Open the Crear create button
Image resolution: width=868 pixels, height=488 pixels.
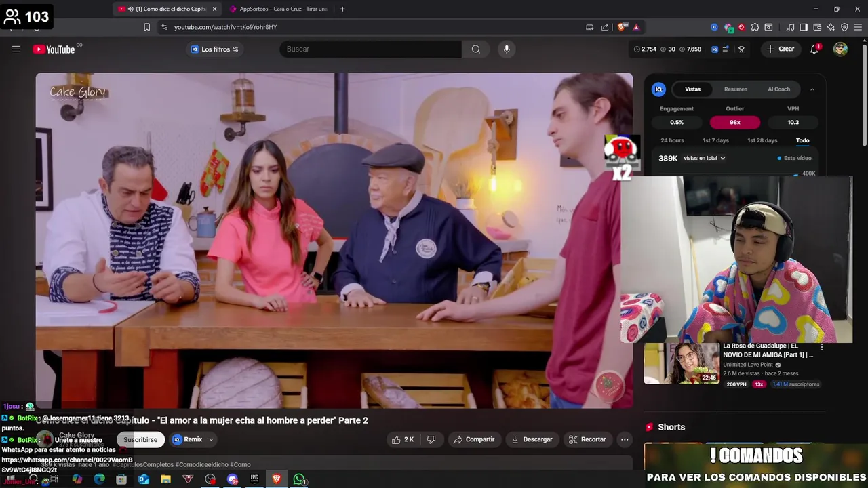coord(780,49)
